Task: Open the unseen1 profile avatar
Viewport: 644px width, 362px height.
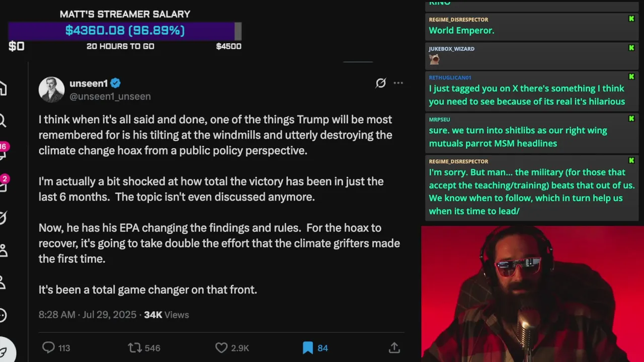Action: [x=51, y=89]
